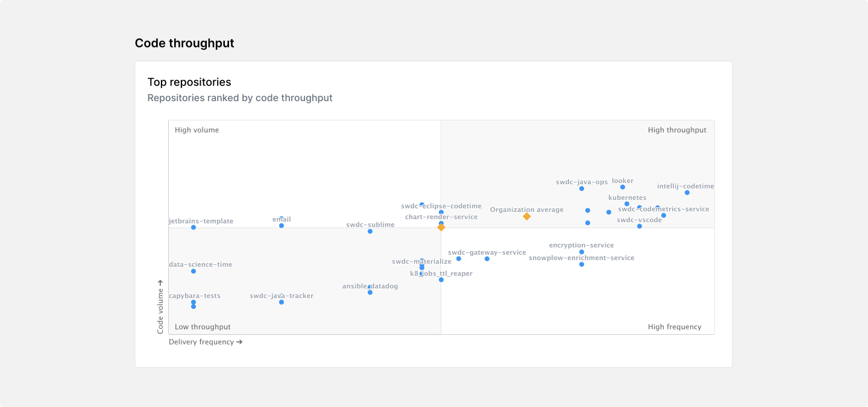Click the swdc-sublime data point

[370, 231]
